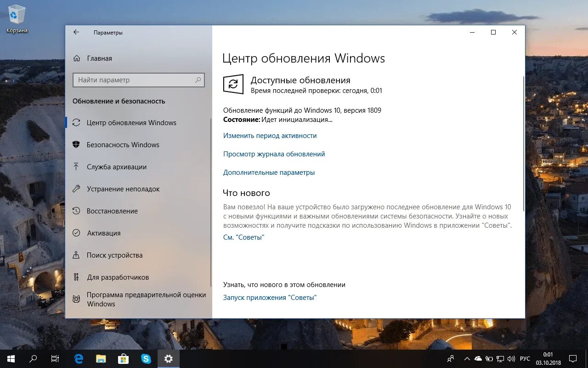Open the Action Center notification icon
This screenshot has height=368, width=588.
(573, 359)
